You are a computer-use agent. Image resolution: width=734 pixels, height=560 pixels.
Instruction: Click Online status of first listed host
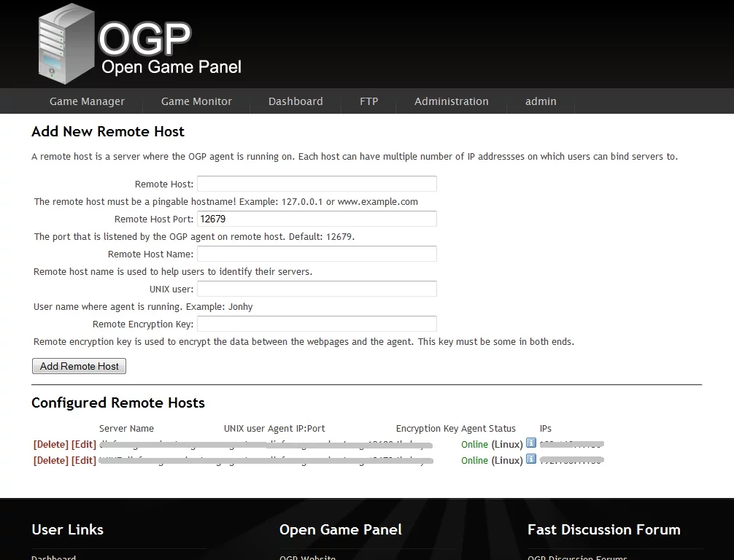point(474,445)
